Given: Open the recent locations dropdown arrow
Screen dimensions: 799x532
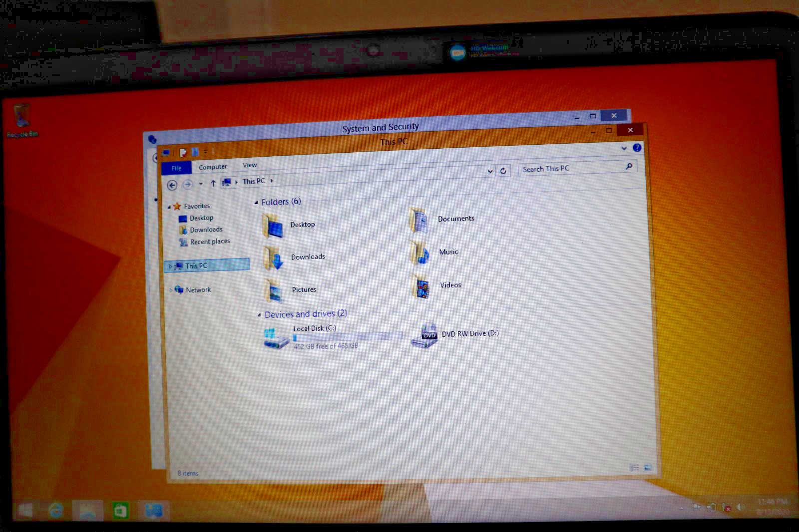Looking at the screenshot, I should click(x=201, y=184).
